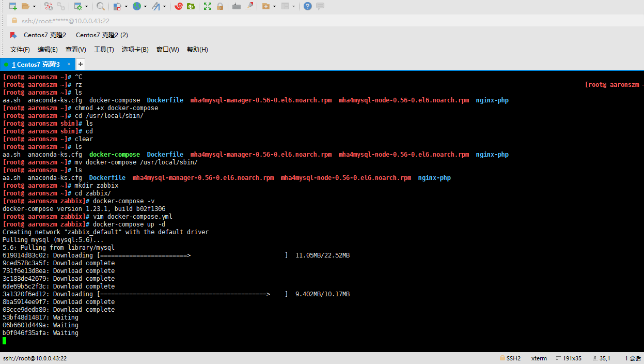Click the reconnect link icon
This screenshot has height=364, width=644.
pos(61,6)
